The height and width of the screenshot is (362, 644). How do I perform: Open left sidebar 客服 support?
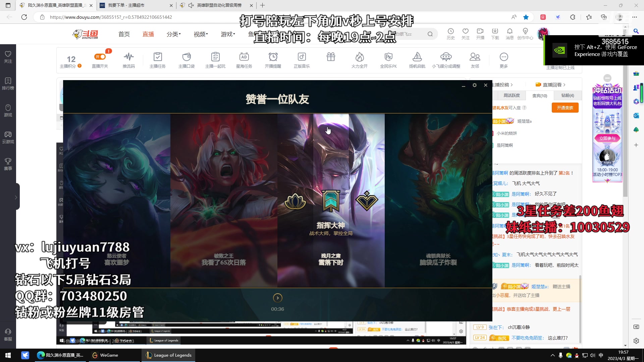point(8,335)
